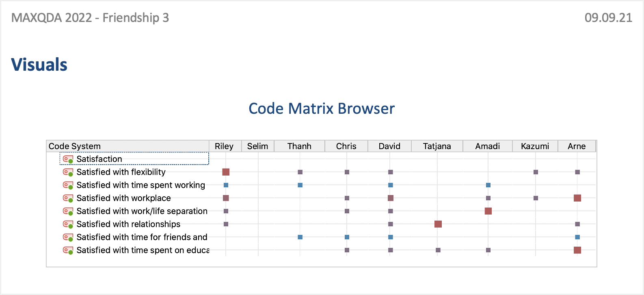Click the David column header
Viewport: 644px width, 295px height.
tap(390, 146)
